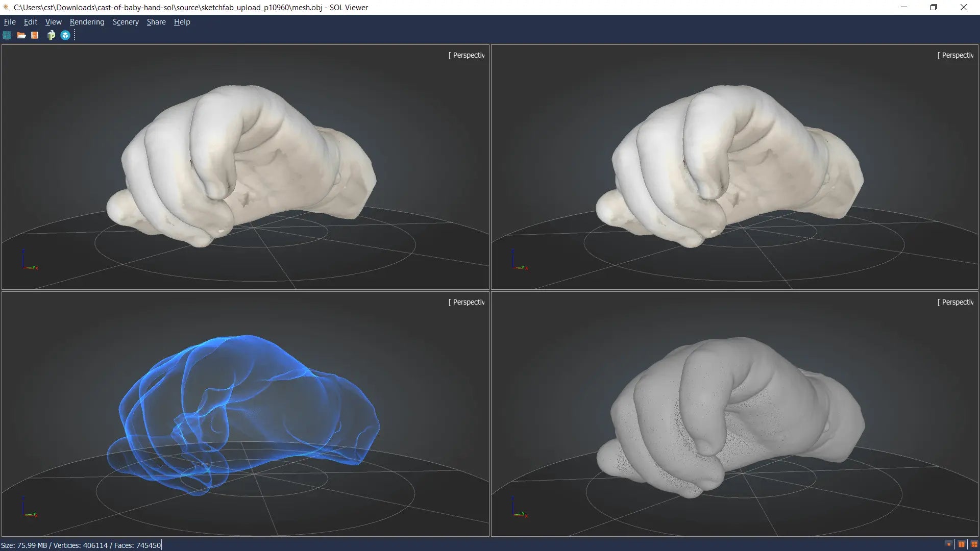
Task: Click axis gizmo in bottom-left viewport
Action: point(30,507)
